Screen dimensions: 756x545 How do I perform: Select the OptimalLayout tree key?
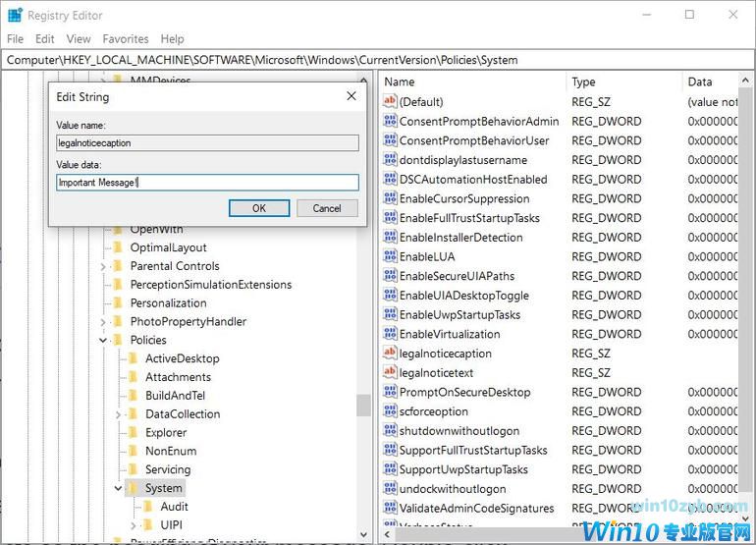click(168, 247)
